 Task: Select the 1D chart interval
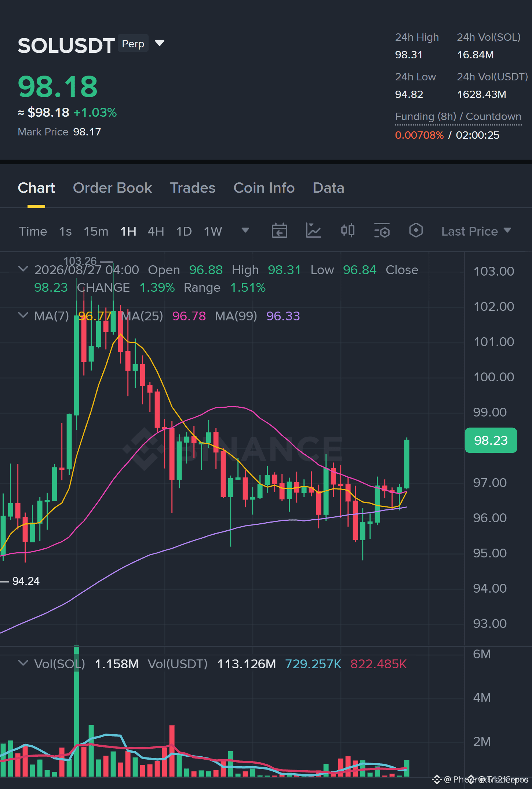(x=184, y=232)
